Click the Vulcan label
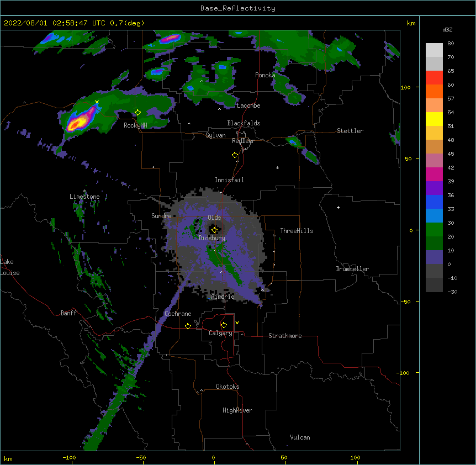 300,437
